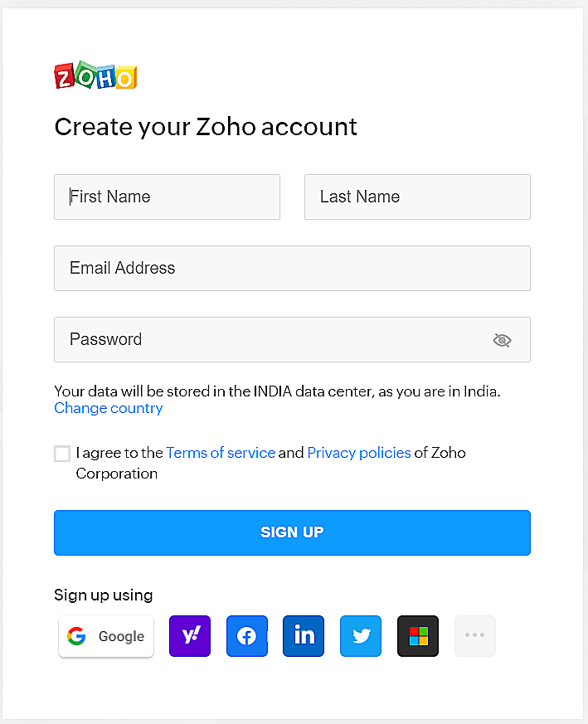
Task: Select the Email Address field
Action: click(x=292, y=268)
